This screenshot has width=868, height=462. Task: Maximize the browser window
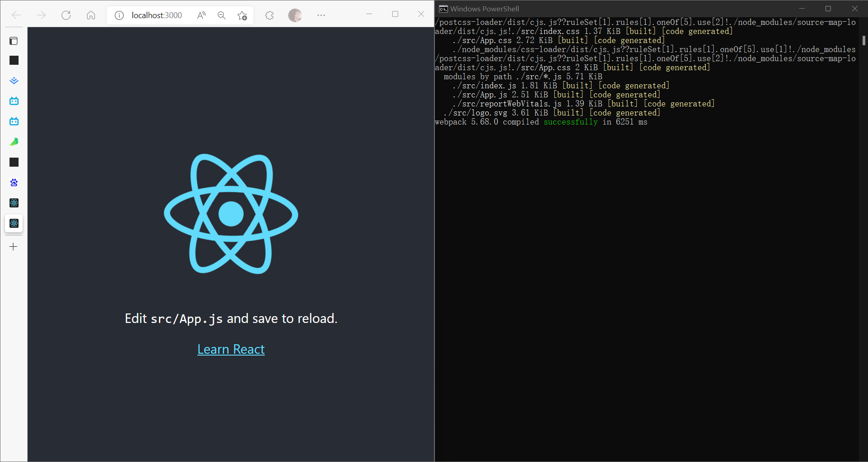point(395,14)
